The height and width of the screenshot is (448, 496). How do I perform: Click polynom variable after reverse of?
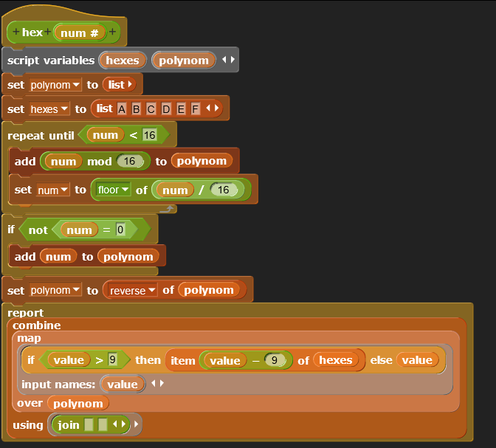point(209,290)
